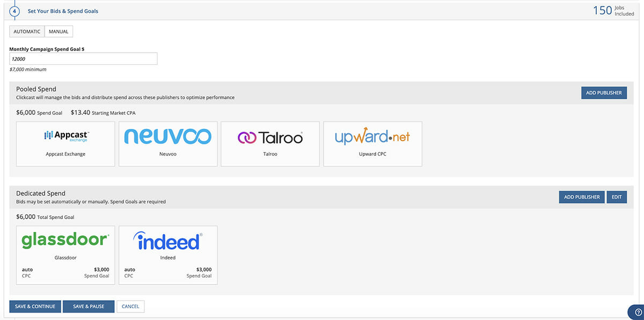Click the help question mark icon
Image resolution: width=644 pixels, height=320 pixels.
638,312
